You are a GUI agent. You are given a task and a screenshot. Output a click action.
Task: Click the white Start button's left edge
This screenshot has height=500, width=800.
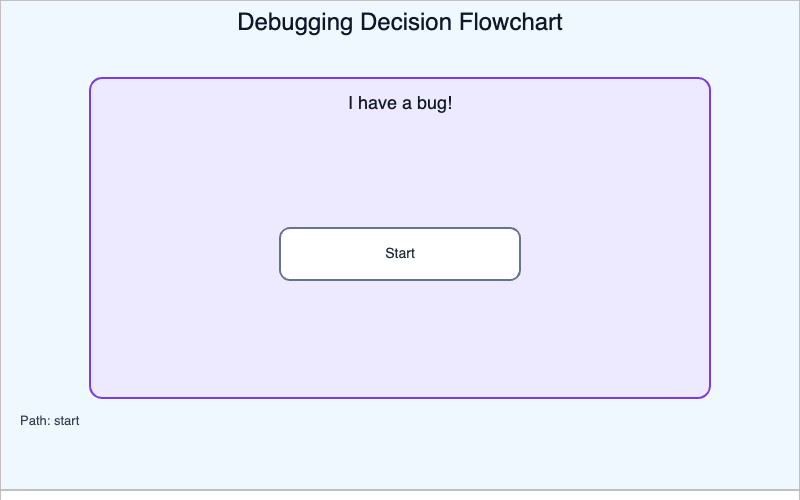[281, 254]
